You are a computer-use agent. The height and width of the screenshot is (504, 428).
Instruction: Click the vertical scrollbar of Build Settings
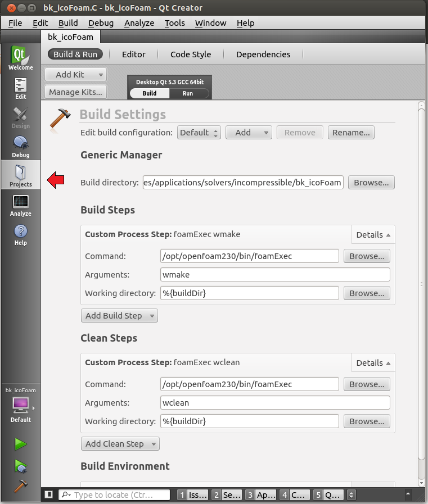tap(421, 284)
